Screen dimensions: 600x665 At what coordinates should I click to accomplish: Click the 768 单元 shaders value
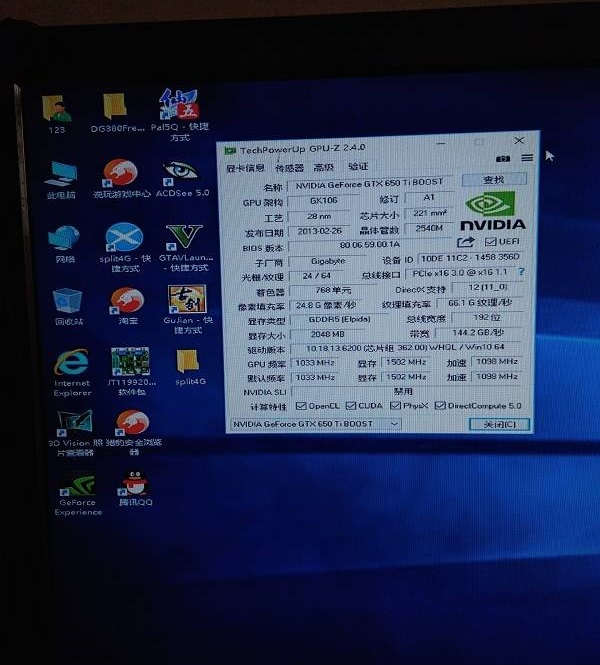tap(333, 290)
